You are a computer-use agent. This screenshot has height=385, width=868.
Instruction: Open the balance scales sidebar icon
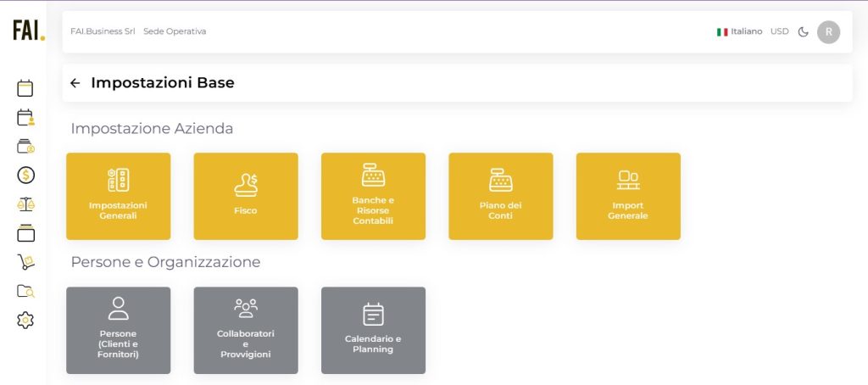(x=25, y=204)
